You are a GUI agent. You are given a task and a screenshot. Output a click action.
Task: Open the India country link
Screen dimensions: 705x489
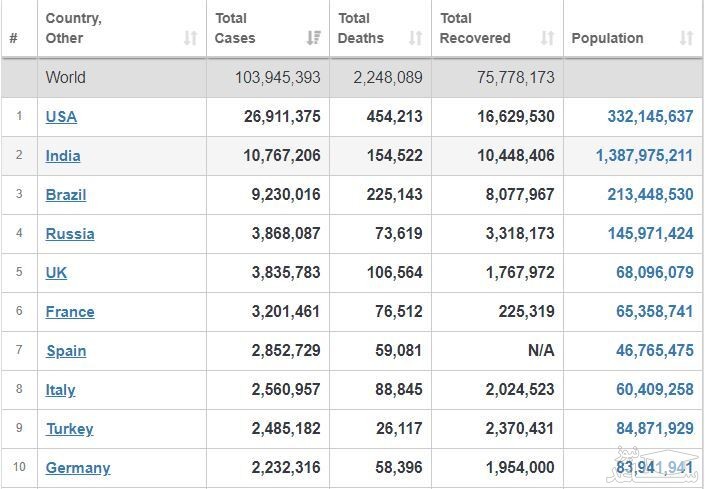coord(63,155)
